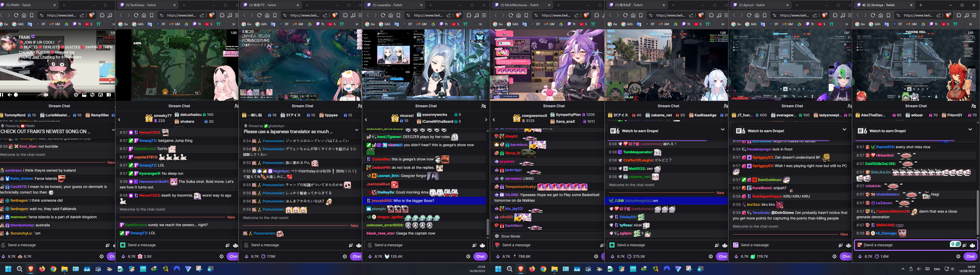
Task: Expand Watch to earn Drops in Zentreya chat
Action: (x=970, y=130)
